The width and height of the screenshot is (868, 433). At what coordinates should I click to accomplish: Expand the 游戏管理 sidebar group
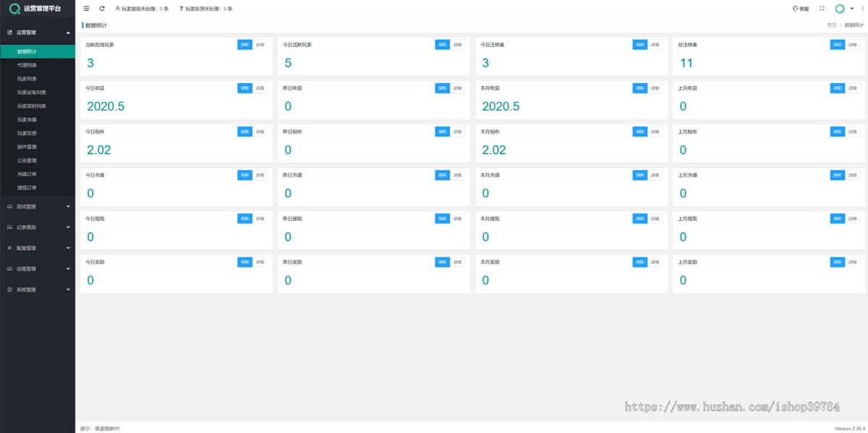[x=38, y=206]
